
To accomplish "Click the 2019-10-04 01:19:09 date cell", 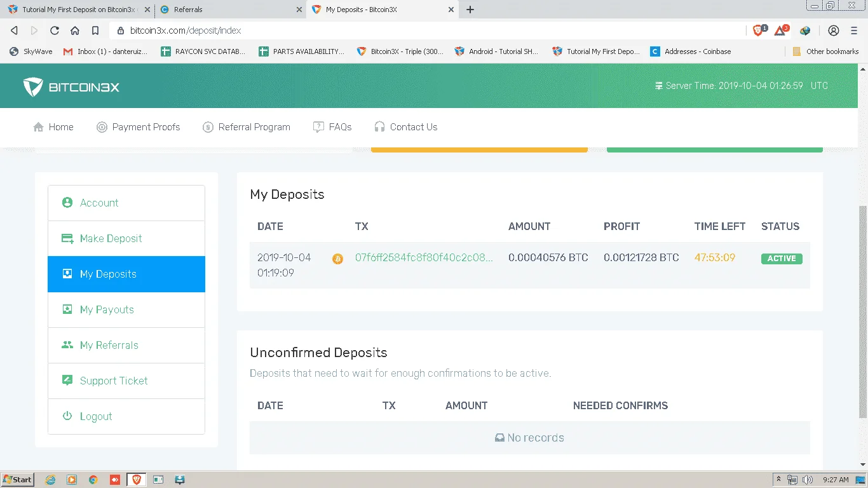I will point(284,266).
